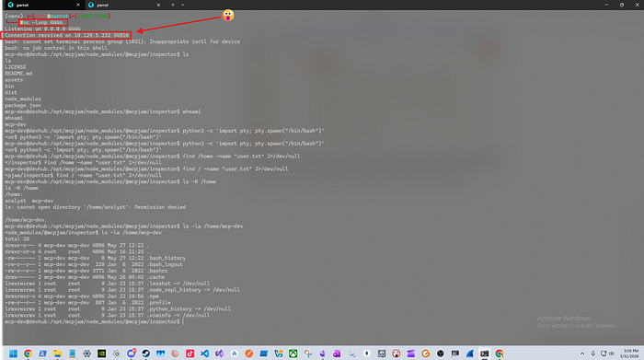Click the '.viminfo -> /dev/null' row
This screenshot has width=644, height=360.
click(x=108, y=315)
